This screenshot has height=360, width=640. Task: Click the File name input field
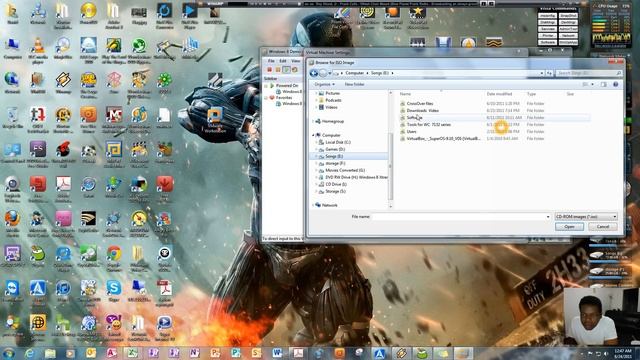pos(459,217)
